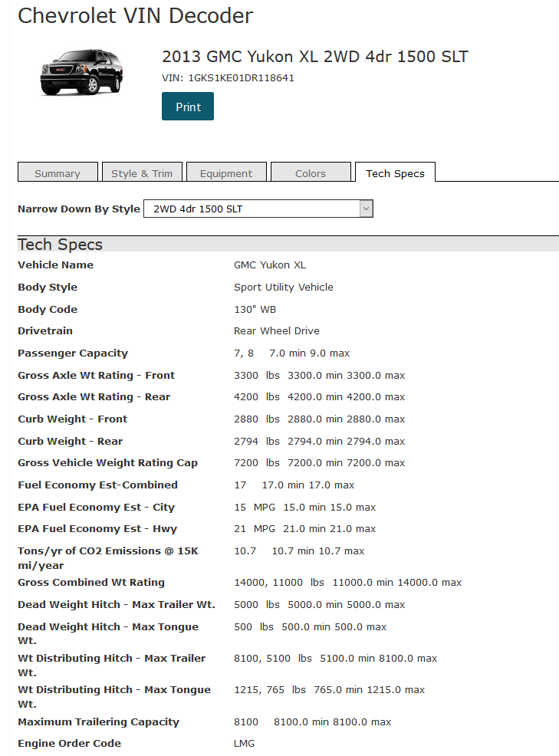Click the 7.0 min 9.0 max value

tap(309, 353)
